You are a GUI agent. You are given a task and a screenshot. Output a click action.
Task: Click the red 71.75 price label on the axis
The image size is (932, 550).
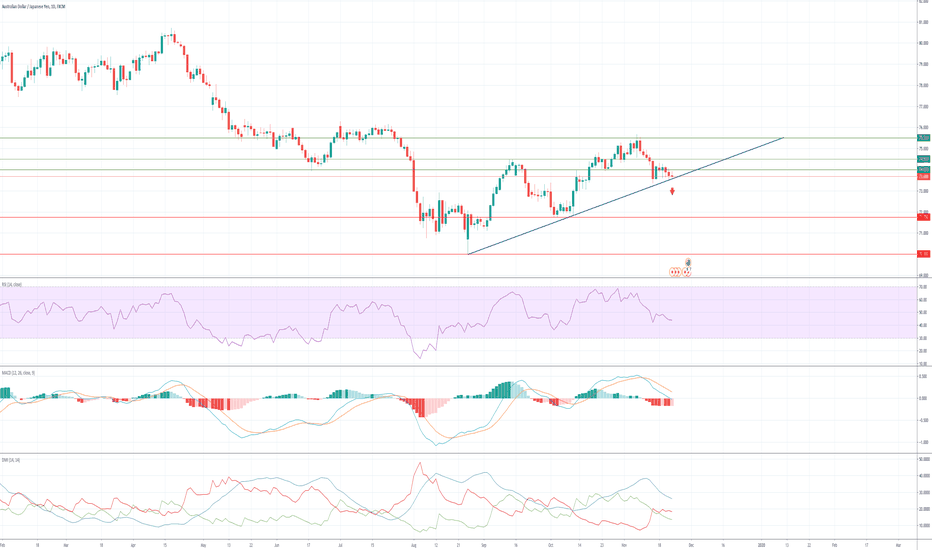tap(923, 217)
